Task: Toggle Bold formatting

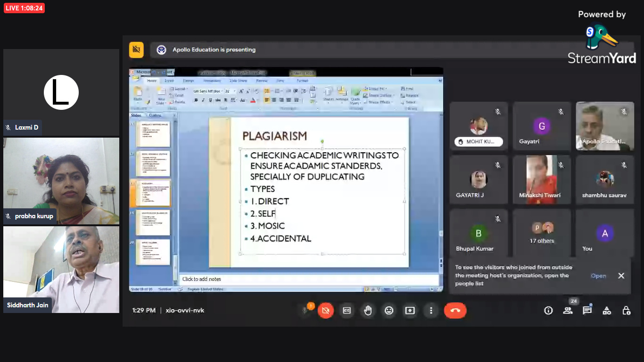Action: (196, 100)
